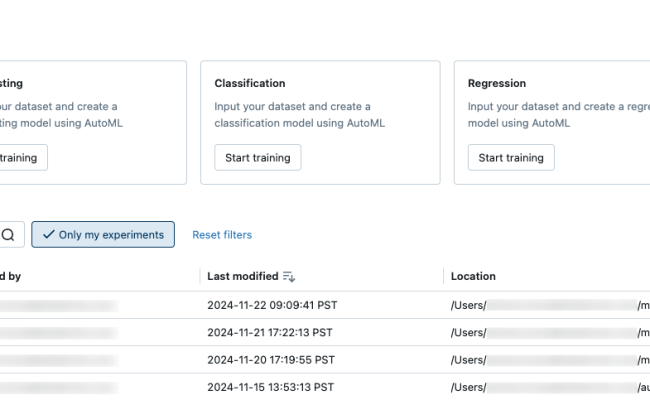
Task: Click the Last modified column header
Action: pyautogui.click(x=242, y=276)
